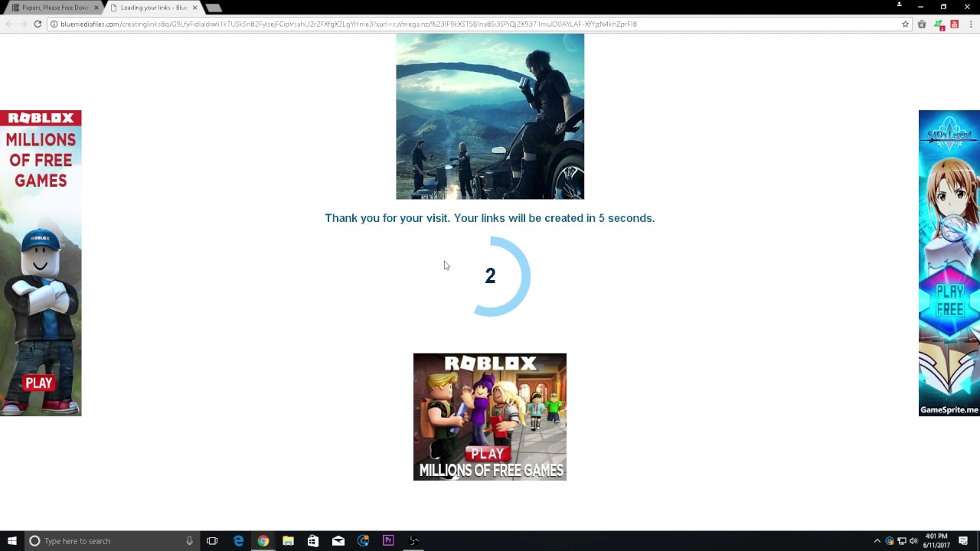Click the Chrome icon on the taskbar
980x551 pixels.
[x=263, y=541]
